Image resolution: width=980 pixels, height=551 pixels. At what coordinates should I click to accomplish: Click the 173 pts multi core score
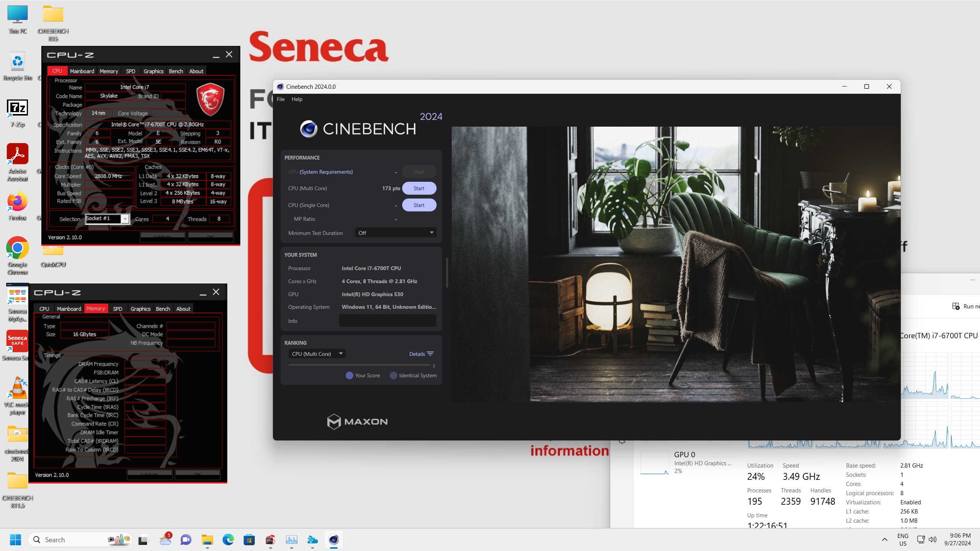pos(391,188)
